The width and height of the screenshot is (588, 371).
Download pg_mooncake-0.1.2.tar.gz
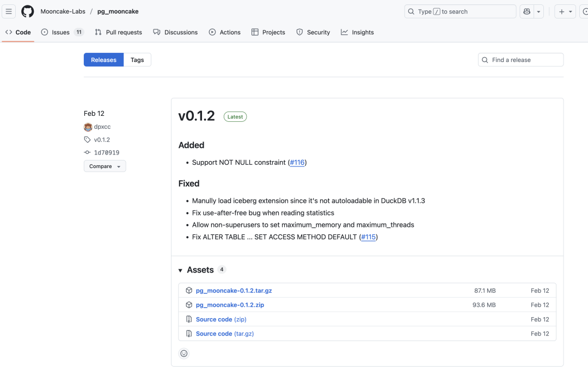(234, 290)
